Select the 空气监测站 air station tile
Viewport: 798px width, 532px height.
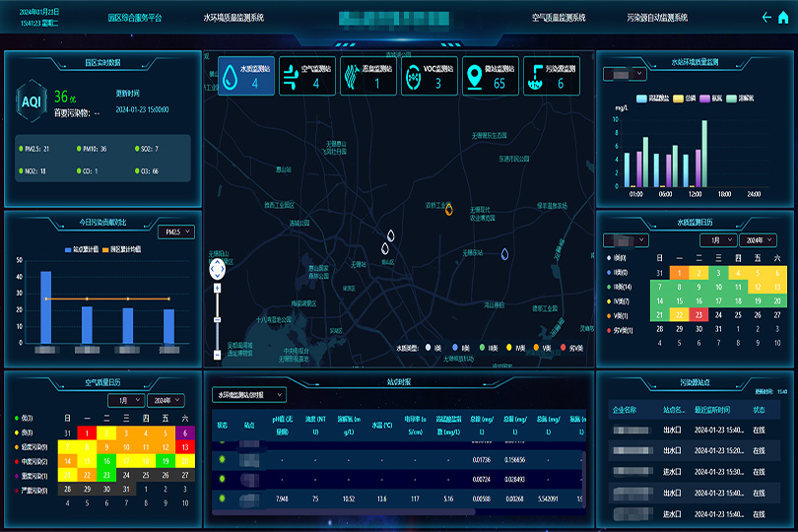pos(308,75)
